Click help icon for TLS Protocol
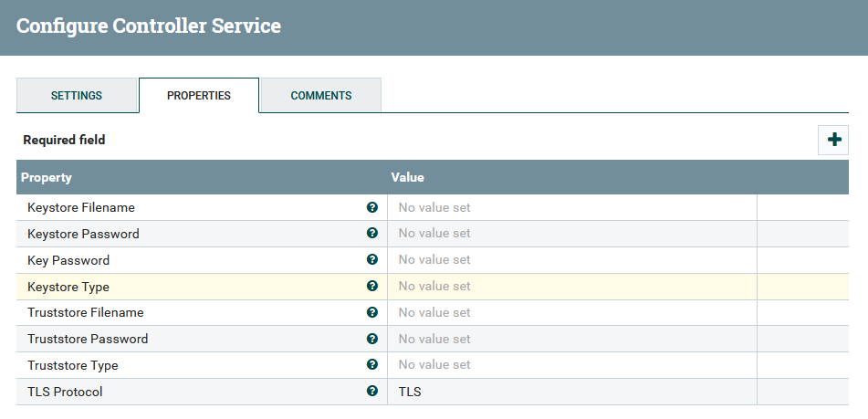 pos(372,391)
